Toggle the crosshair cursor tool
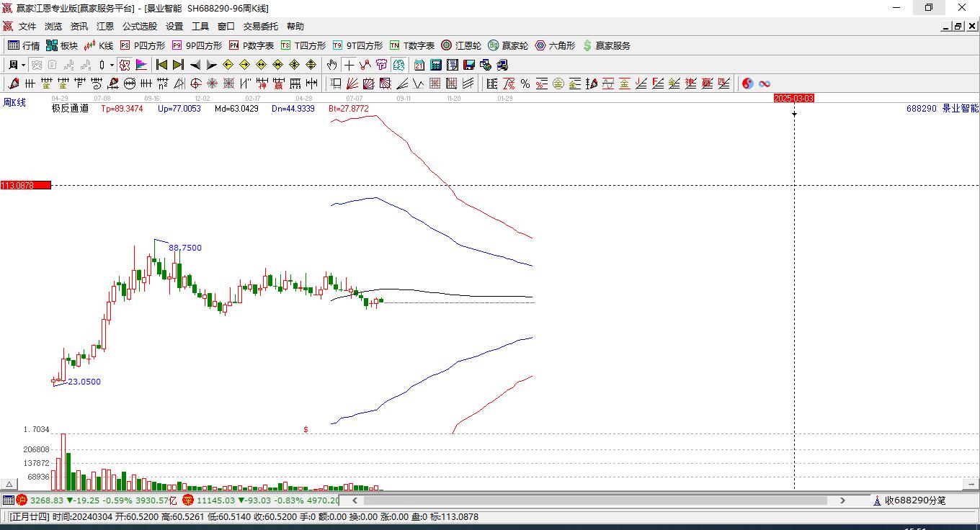980x530 pixels. pos(349,65)
